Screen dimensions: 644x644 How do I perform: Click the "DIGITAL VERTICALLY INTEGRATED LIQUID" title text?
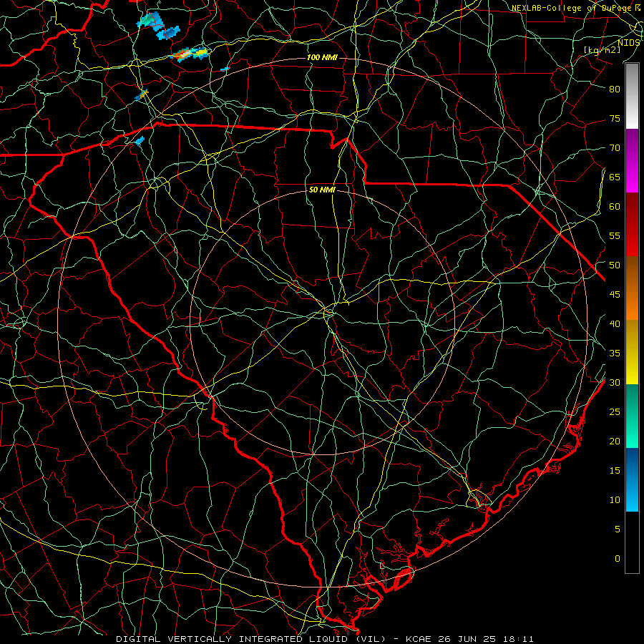click(x=232, y=639)
